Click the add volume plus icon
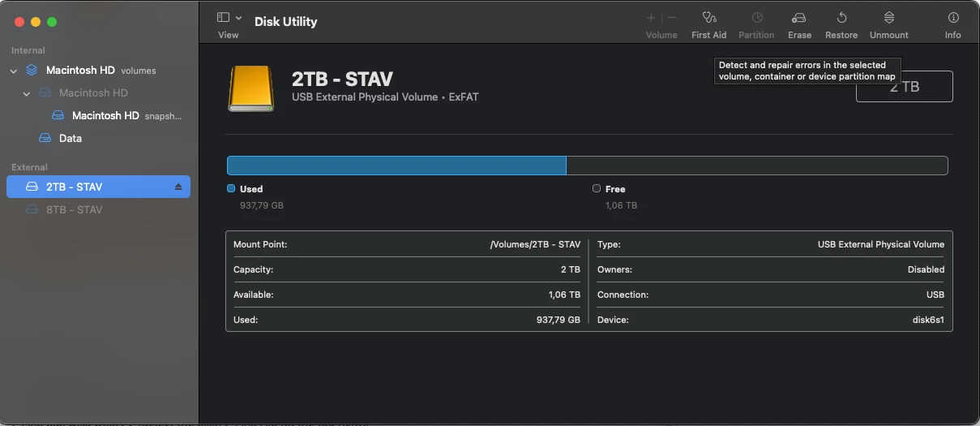This screenshot has height=426, width=980. tap(651, 18)
